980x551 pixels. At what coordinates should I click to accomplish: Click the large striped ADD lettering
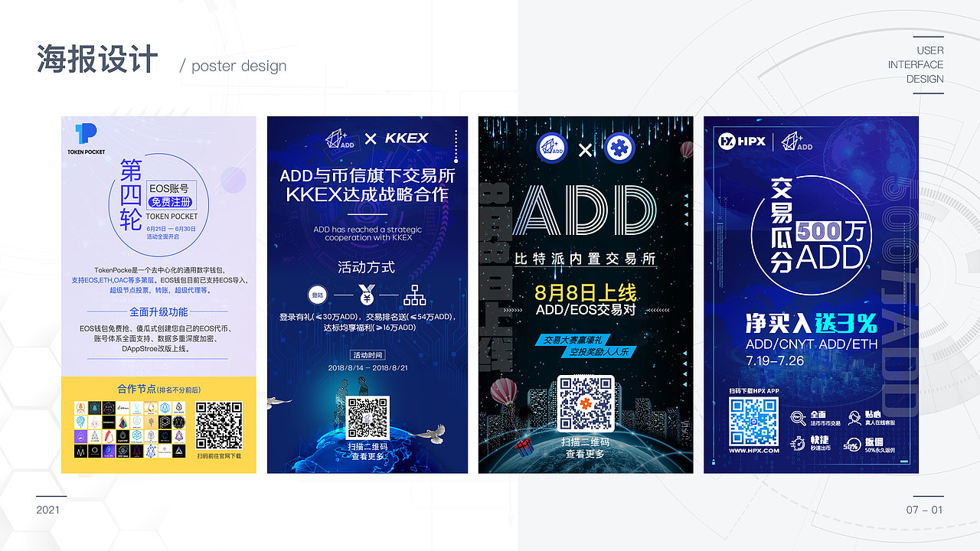point(586,210)
